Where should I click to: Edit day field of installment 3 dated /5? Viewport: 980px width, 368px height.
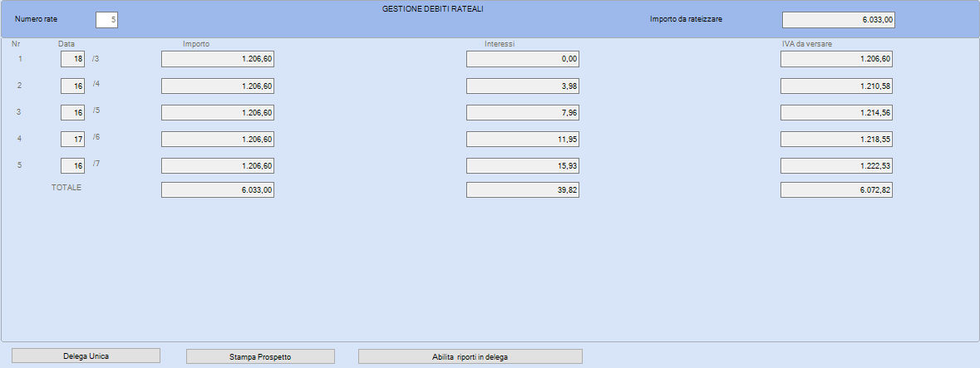72,112
